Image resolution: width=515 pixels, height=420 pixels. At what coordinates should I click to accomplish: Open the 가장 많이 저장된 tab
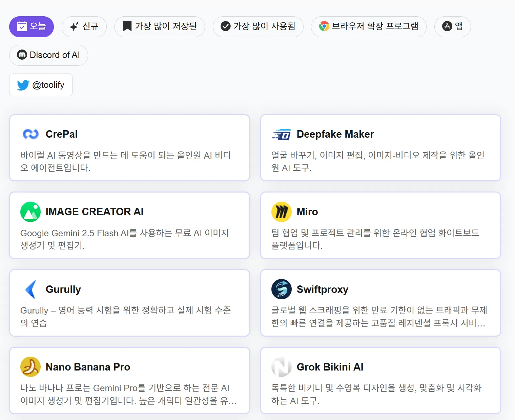[x=160, y=27]
